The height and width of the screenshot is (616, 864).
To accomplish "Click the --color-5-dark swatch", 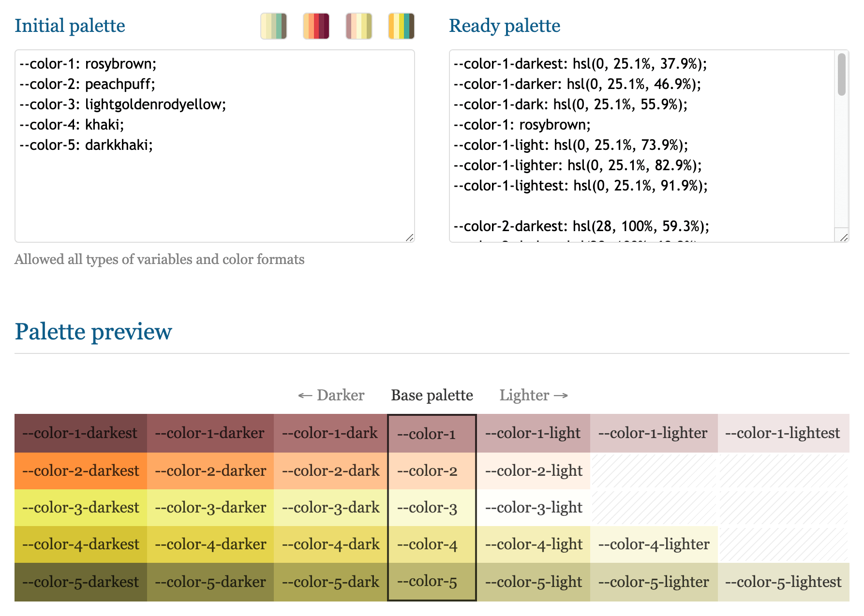I will tap(330, 582).
